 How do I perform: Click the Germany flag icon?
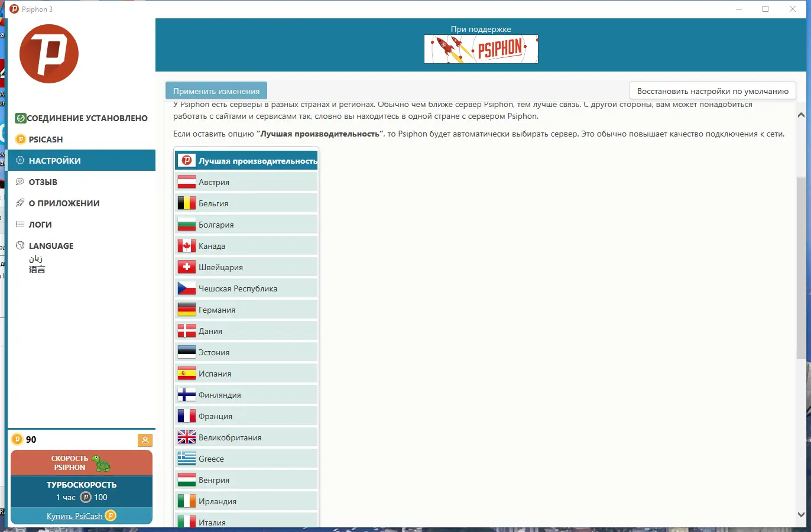[187, 310]
